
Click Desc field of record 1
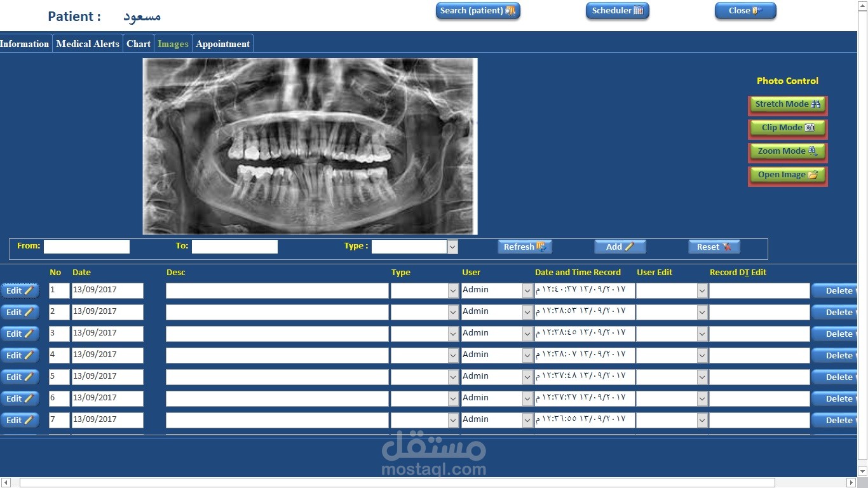coord(277,290)
